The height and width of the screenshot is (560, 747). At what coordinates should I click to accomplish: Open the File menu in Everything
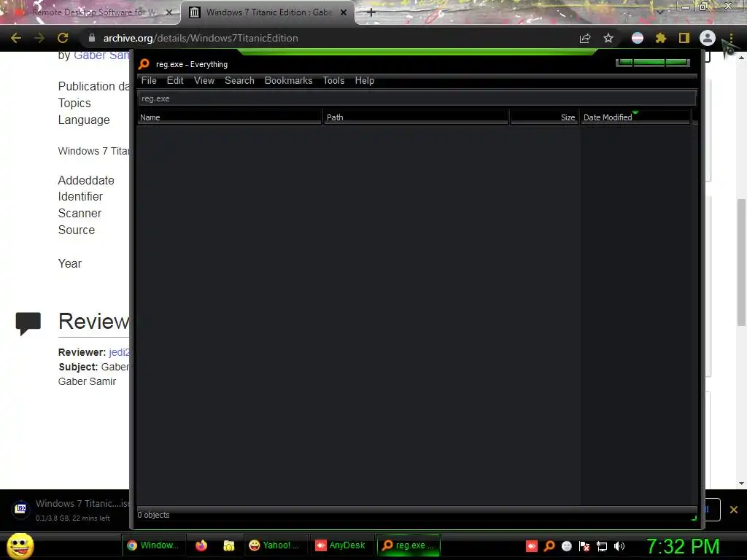(149, 80)
